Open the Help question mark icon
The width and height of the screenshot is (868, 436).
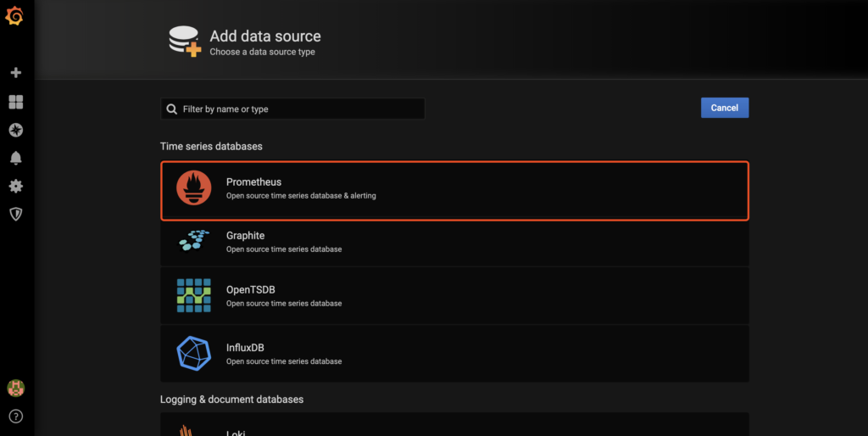16,416
